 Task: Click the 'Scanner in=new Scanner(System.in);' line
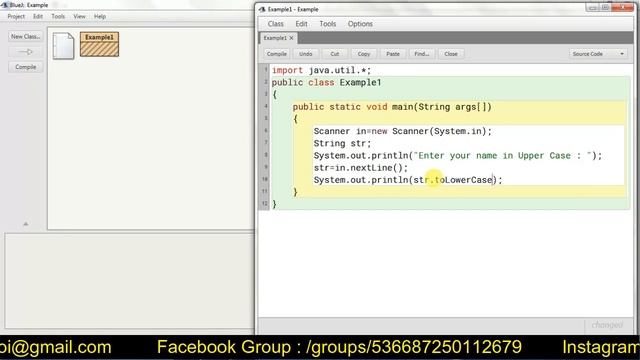point(403,131)
